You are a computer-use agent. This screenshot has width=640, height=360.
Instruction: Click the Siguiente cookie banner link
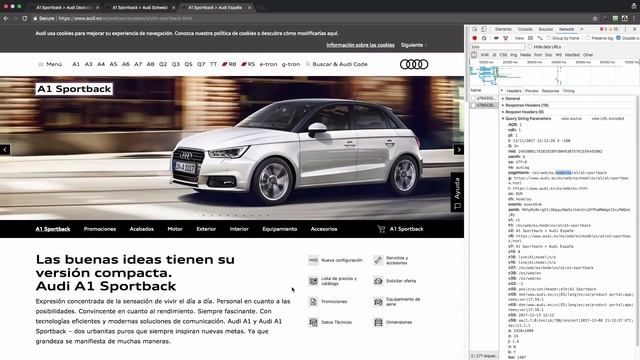[412, 45]
